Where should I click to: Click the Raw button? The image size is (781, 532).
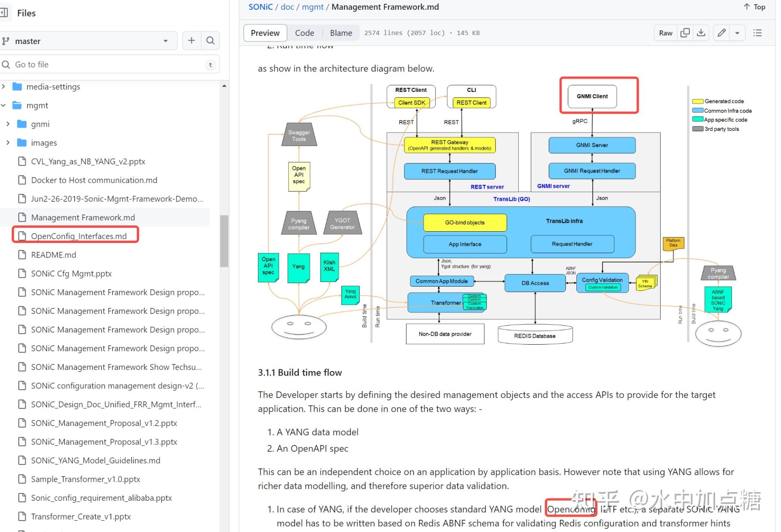665,33
